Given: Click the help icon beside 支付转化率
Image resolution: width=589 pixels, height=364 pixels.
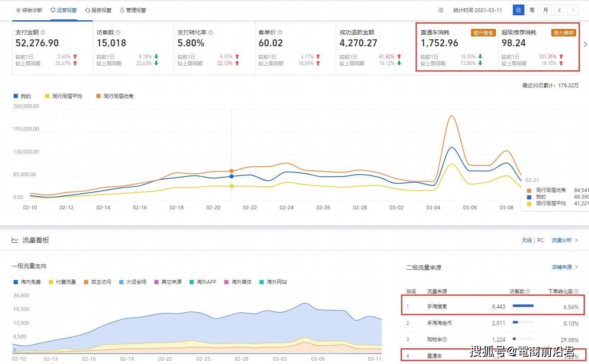Looking at the screenshot, I should [211, 32].
